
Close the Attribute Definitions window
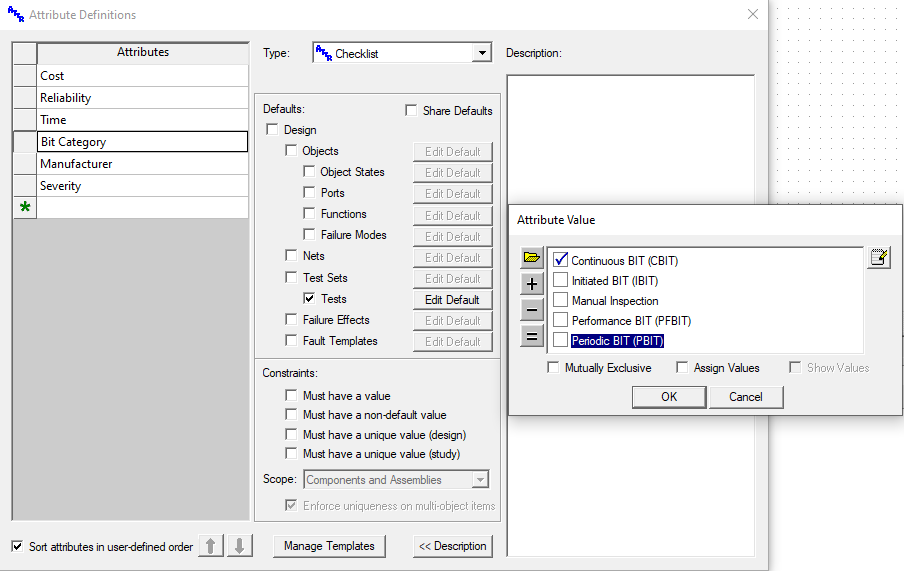pyautogui.click(x=752, y=14)
